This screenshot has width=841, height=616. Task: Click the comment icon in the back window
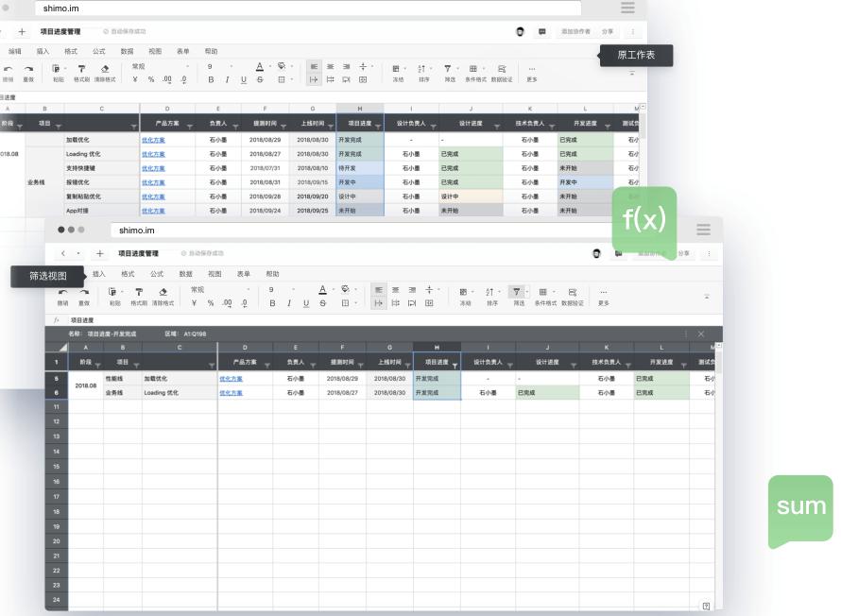542,31
